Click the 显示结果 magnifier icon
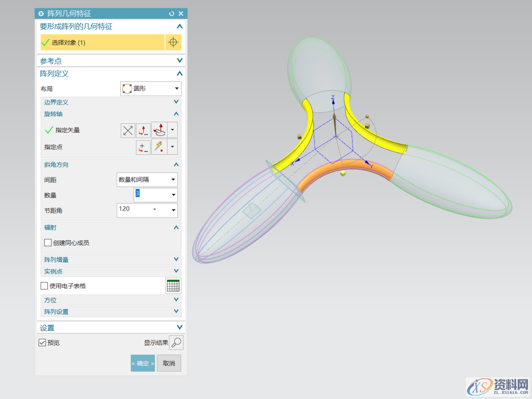Image resolution: width=532 pixels, height=399 pixels. tap(176, 342)
